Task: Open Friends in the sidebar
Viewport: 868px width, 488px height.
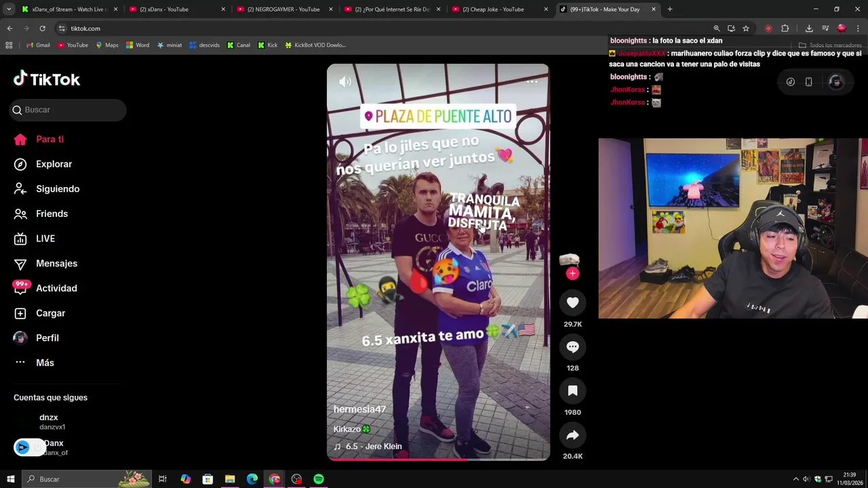Action: pos(41,213)
